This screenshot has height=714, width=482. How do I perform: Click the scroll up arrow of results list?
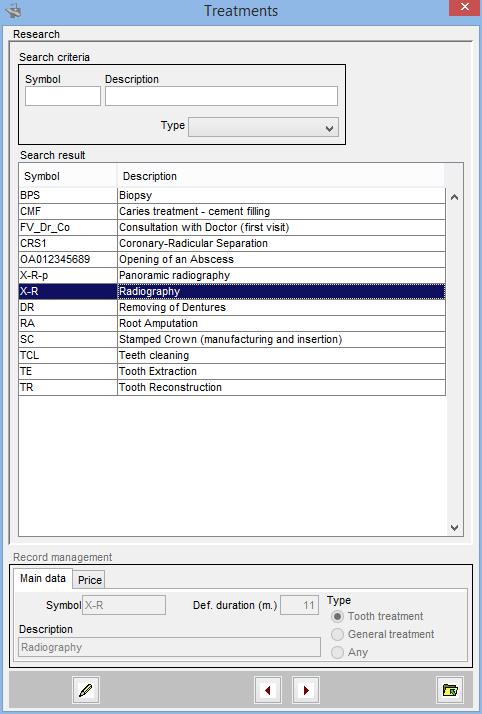point(454,197)
